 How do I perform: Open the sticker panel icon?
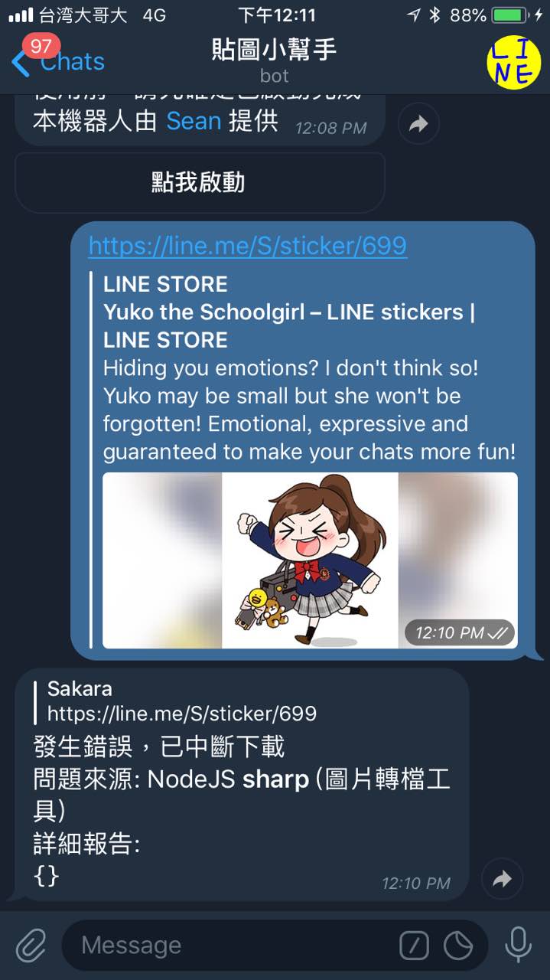click(459, 946)
